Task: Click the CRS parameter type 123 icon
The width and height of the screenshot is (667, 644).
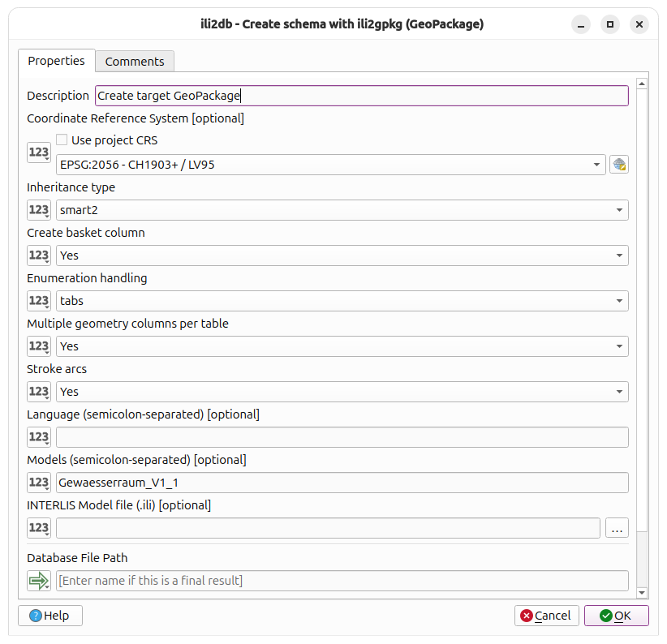Action: (x=39, y=152)
